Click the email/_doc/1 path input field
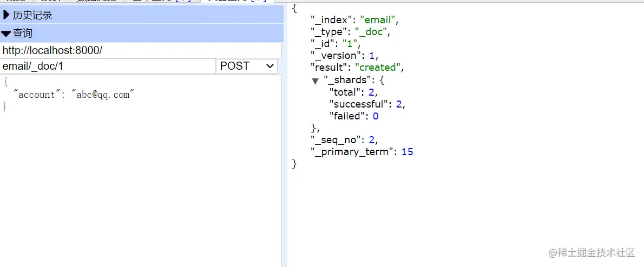 [108, 66]
